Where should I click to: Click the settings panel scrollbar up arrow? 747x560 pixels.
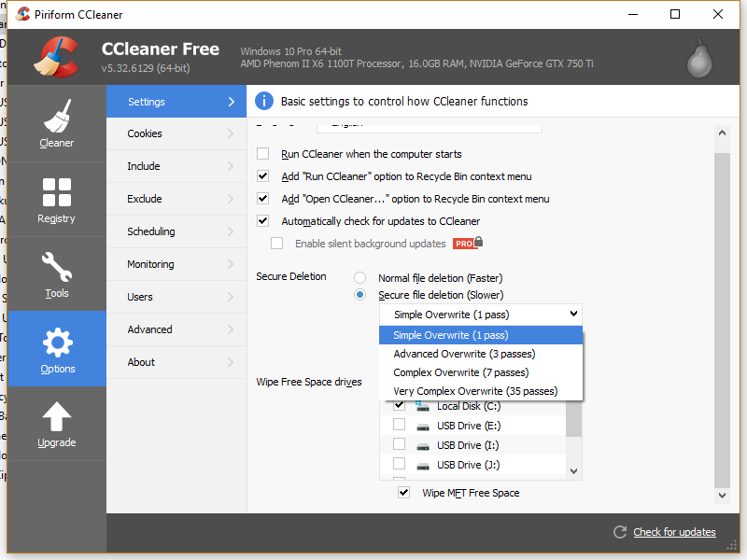tap(722, 133)
